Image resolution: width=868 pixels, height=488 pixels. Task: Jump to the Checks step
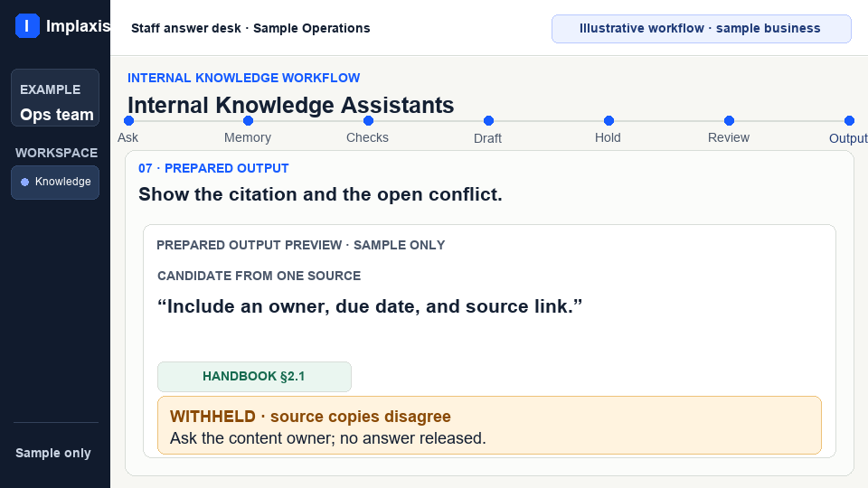coord(368,120)
